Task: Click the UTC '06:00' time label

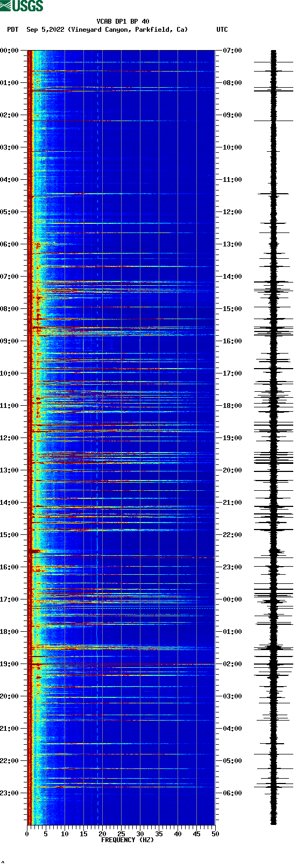Action: point(232,793)
